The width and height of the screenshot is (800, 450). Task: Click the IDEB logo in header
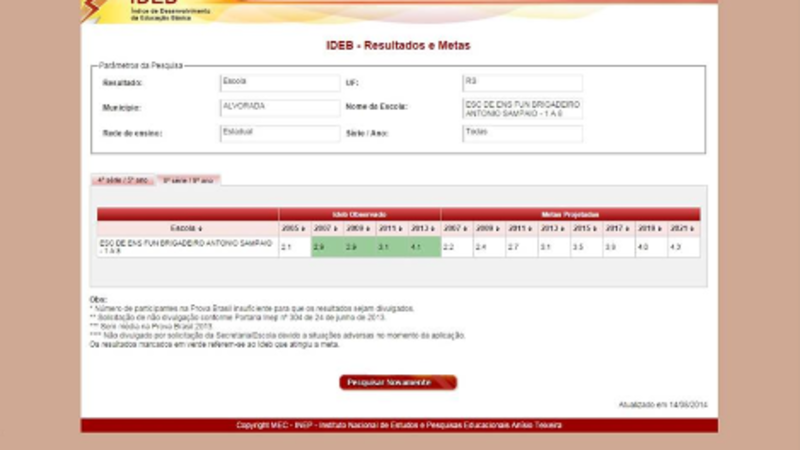click(x=148, y=10)
